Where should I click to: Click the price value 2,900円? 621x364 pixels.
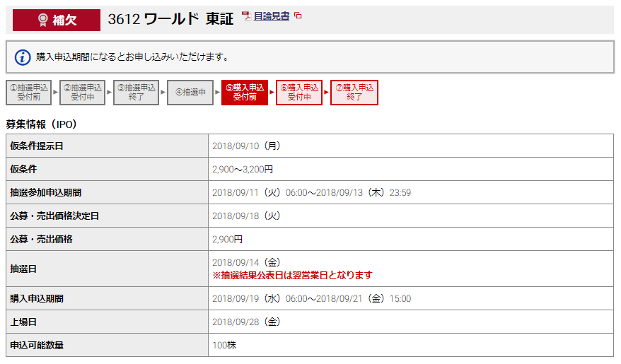[227, 240]
